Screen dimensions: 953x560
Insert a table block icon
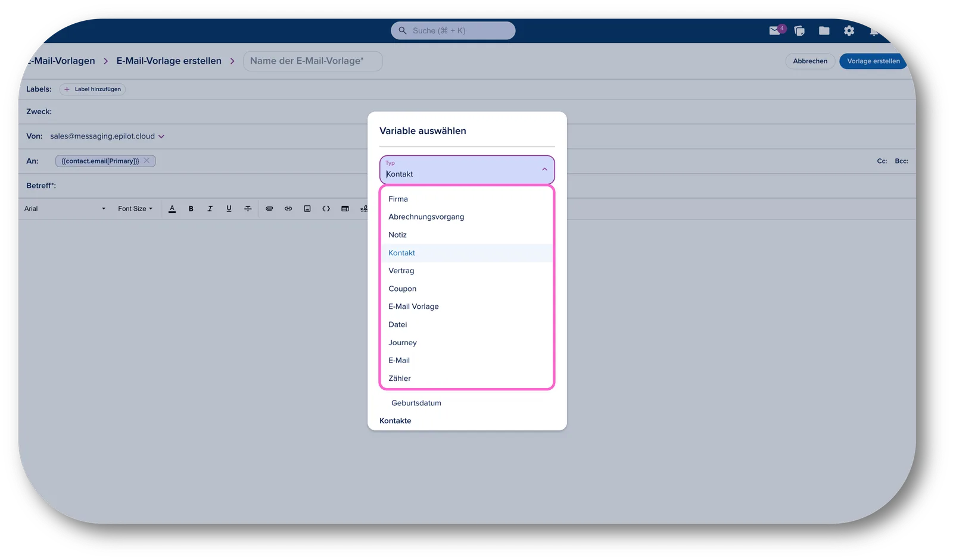tap(345, 209)
